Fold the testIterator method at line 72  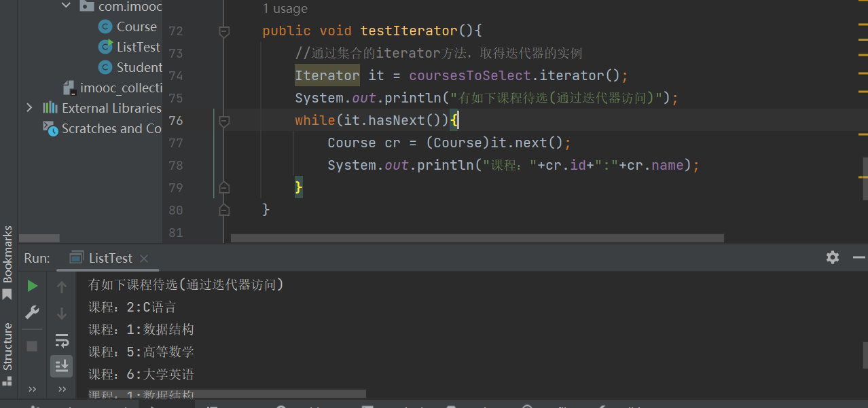[224, 31]
